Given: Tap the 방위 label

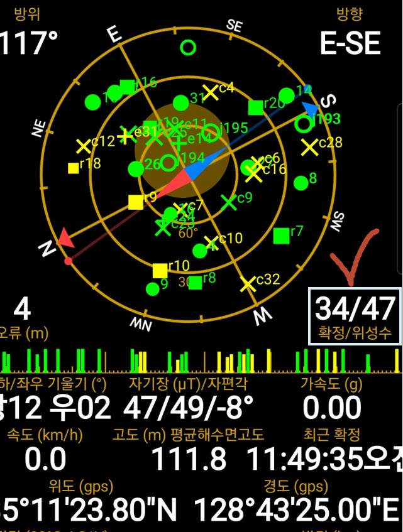Looking at the screenshot, I should (27, 14).
